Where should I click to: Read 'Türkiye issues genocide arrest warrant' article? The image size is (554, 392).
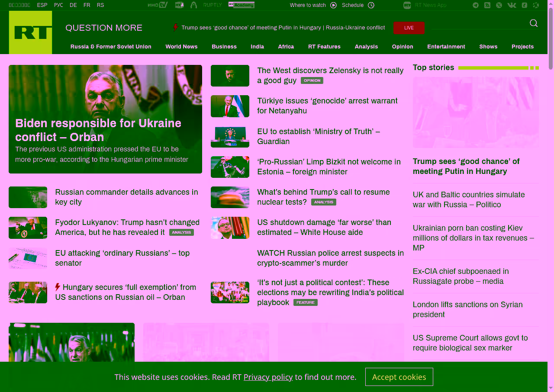point(327,106)
